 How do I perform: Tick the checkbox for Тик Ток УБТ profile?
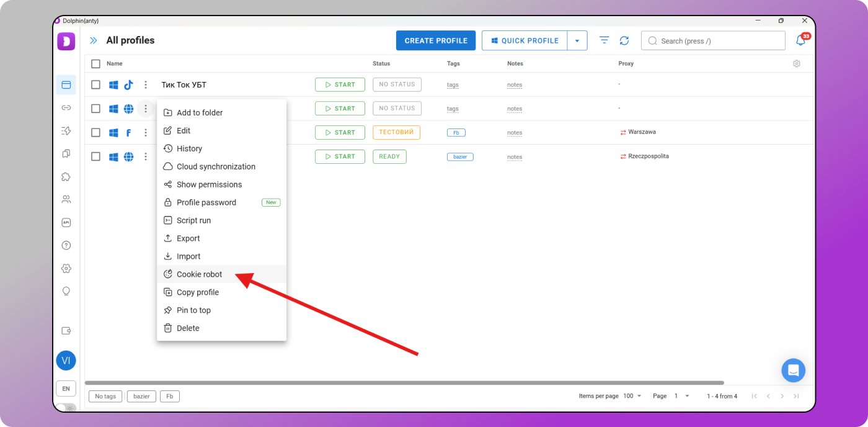click(x=95, y=85)
